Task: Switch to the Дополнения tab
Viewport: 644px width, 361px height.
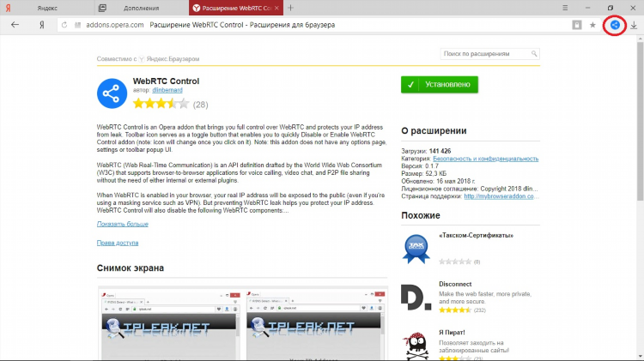Action: [x=142, y=8]
